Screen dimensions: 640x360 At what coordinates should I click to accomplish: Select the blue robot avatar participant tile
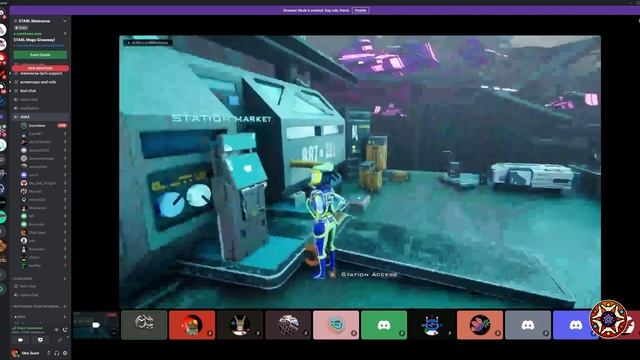coord(432,325)
